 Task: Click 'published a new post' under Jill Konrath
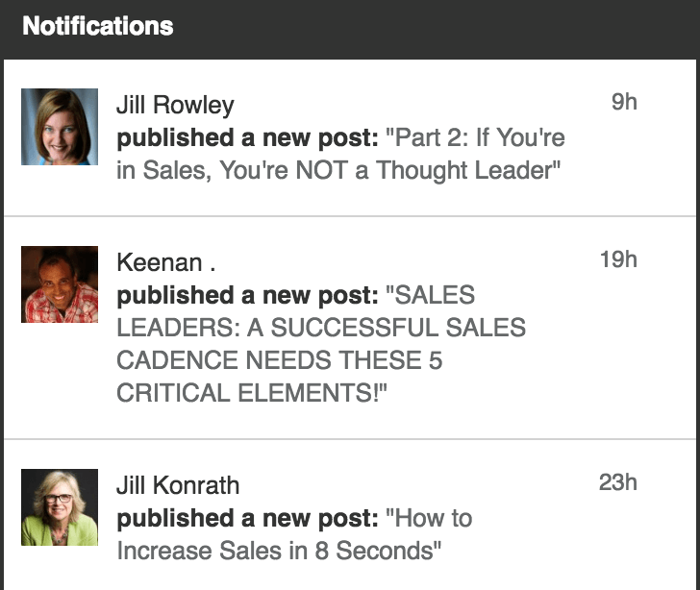247,519
